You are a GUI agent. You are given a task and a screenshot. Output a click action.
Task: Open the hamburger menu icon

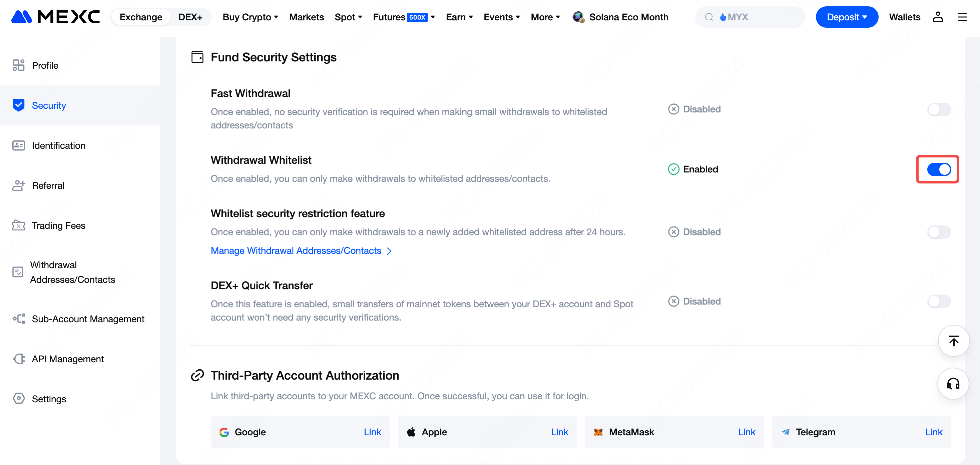(962, 17)
